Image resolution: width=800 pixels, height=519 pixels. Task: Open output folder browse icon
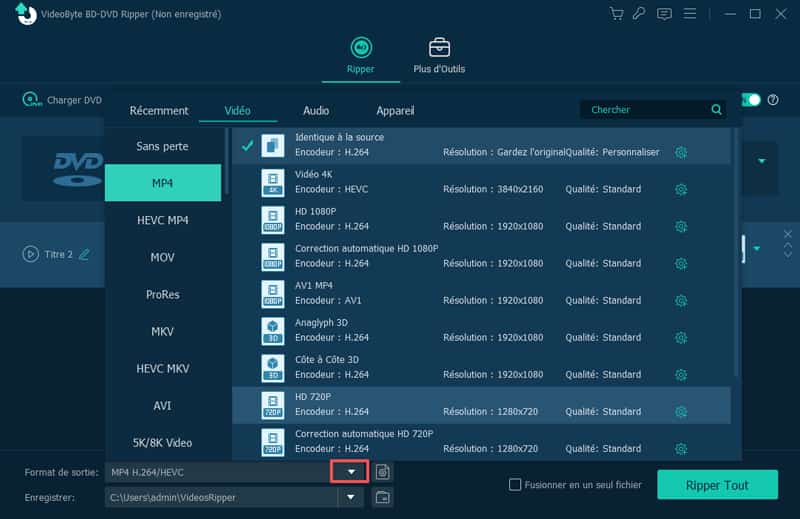pyautogui.click(x=383, y=497)
